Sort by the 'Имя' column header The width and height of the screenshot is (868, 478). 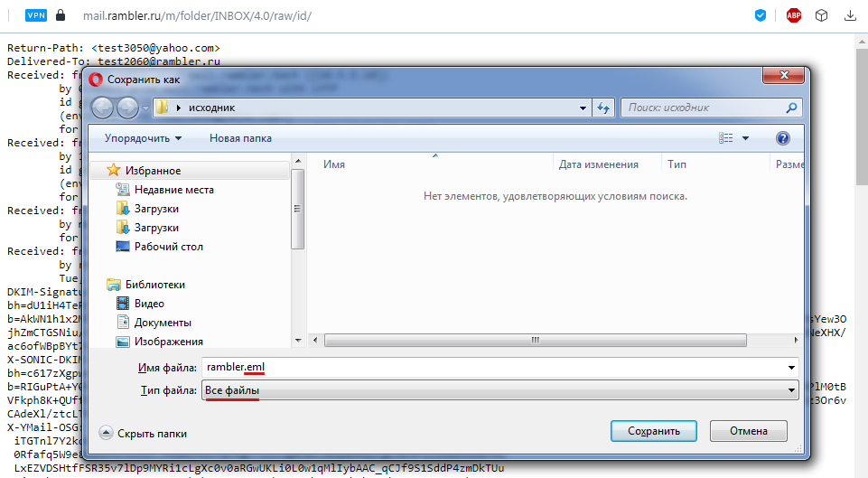click(334, 164)
